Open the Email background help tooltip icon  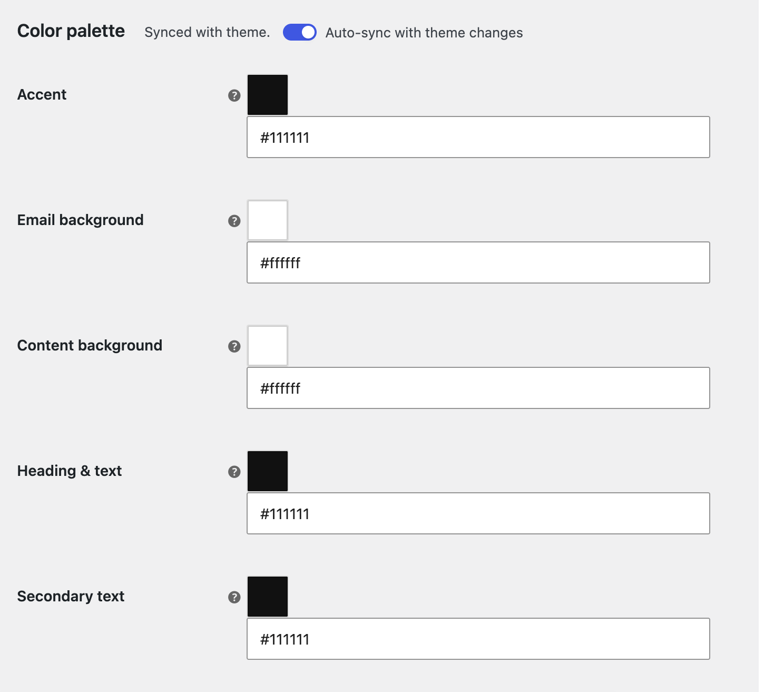point(234,221)
